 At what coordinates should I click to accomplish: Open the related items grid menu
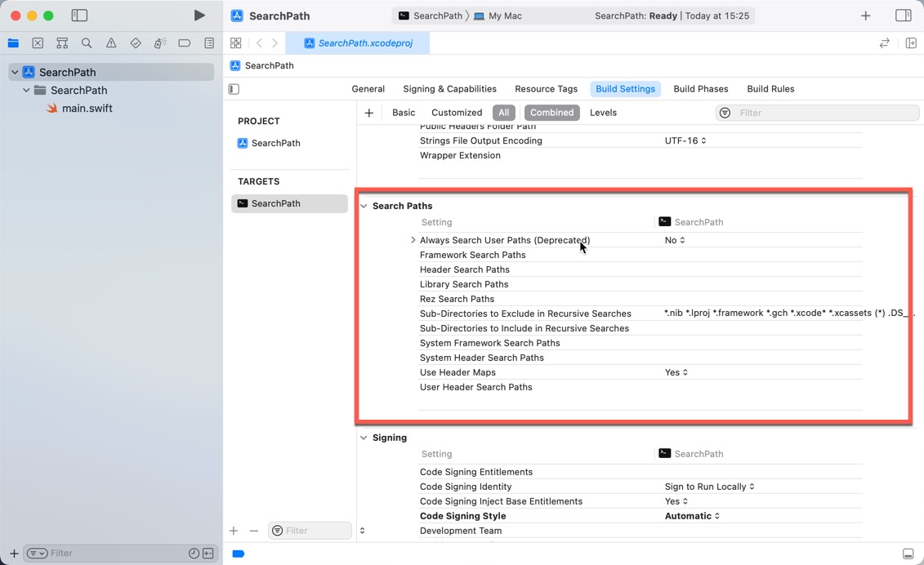click(x=236, y=43)
